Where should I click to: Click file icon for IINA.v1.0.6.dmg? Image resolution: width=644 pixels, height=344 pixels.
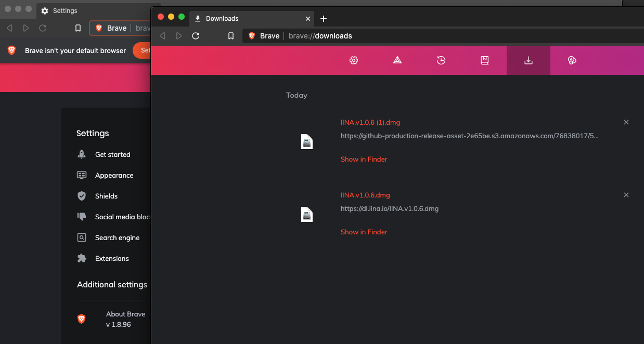pyautogui.click(x=307, y=214)
